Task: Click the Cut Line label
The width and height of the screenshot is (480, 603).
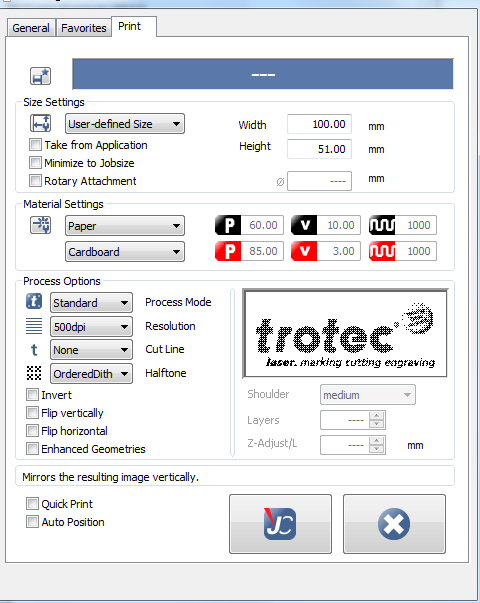Action: 165,349
